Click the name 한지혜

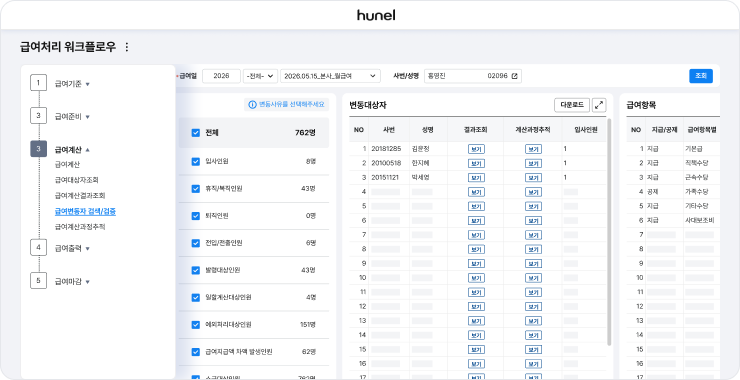coord(421,163)
